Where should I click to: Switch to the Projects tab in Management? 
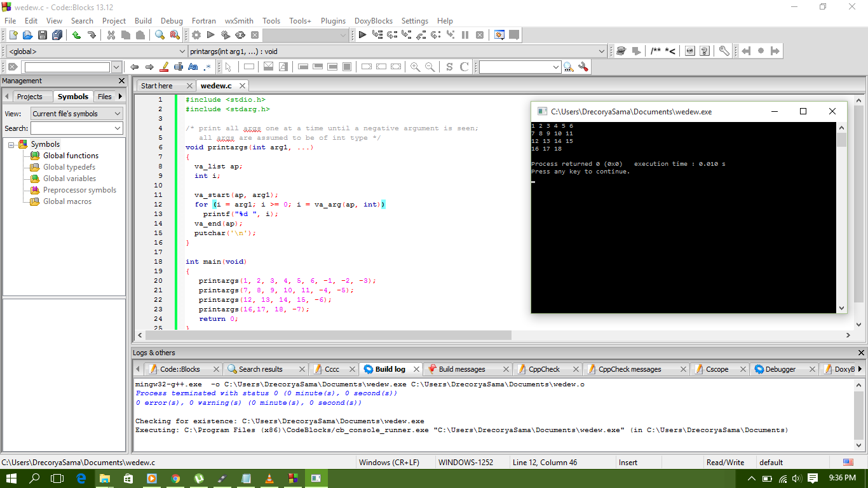[x=29, y=97]
